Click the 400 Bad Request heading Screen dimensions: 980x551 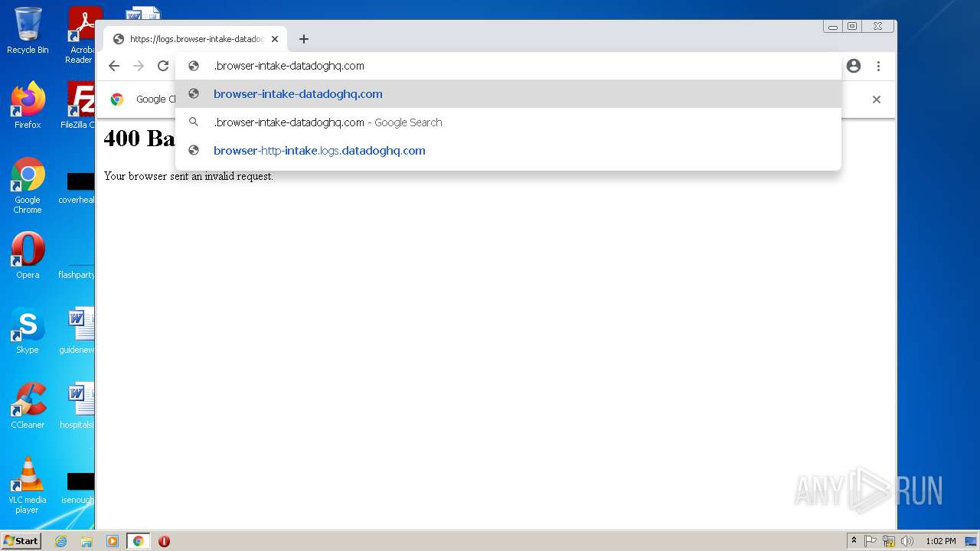[x=139, y=139]
